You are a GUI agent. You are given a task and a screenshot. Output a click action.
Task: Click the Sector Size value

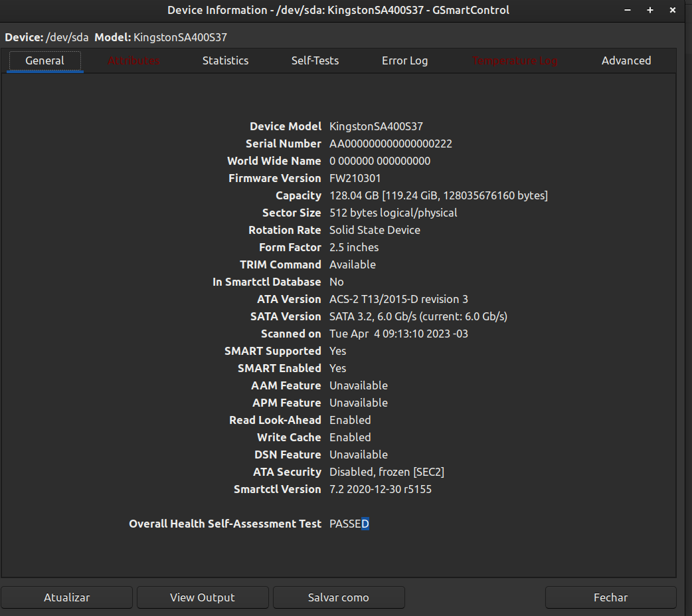[x=393, y=213]
